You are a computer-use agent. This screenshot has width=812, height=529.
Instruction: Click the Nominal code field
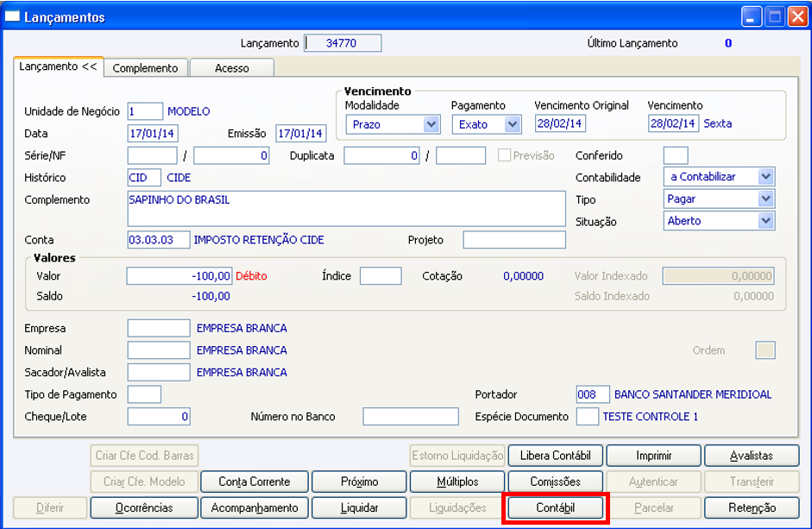(159, 350)
